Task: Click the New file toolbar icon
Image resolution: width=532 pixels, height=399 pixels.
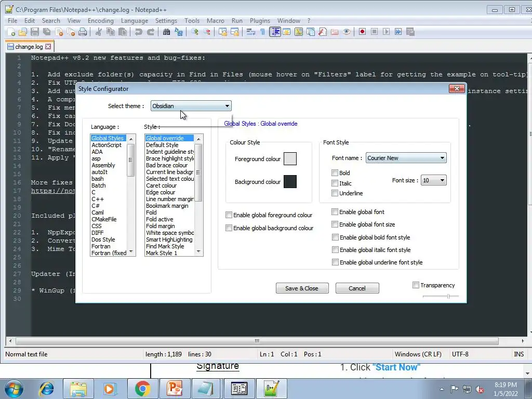Action: point(11,32)
